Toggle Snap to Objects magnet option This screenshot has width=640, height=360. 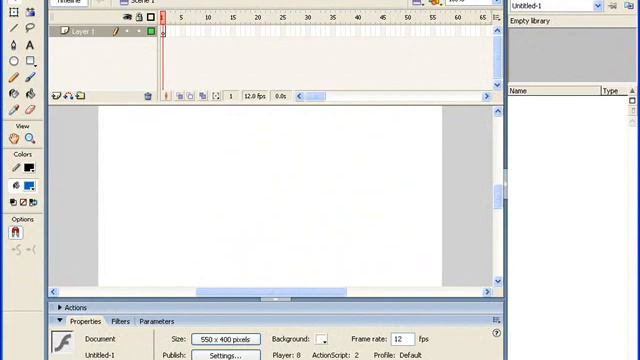pos(16,233)
